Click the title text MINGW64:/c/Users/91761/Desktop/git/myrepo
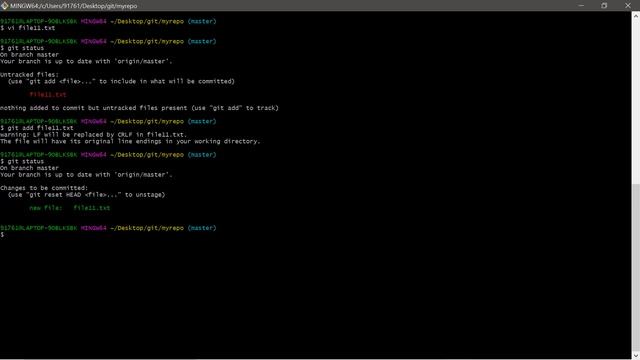The image size is (640, 360). click(73, 6)
